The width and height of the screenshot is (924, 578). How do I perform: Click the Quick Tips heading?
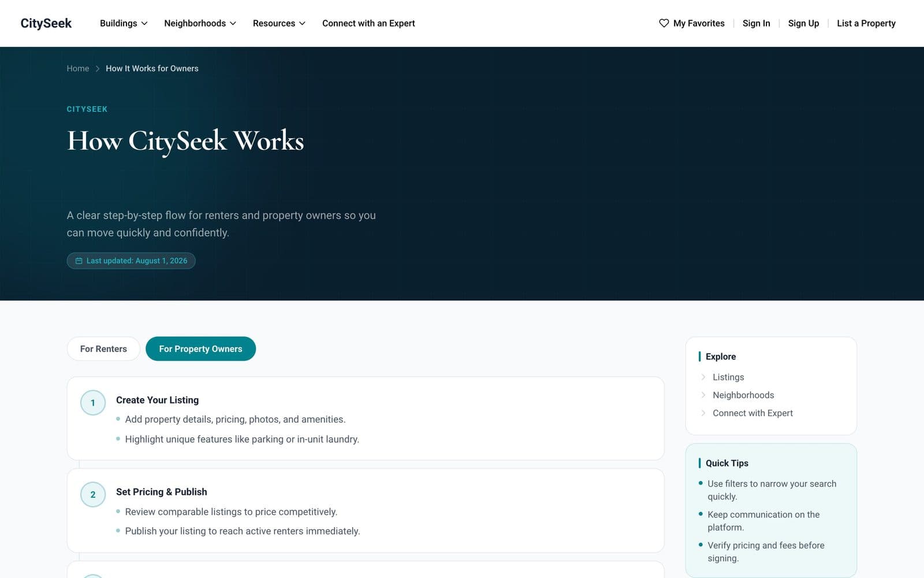click(x=726, y=463)
